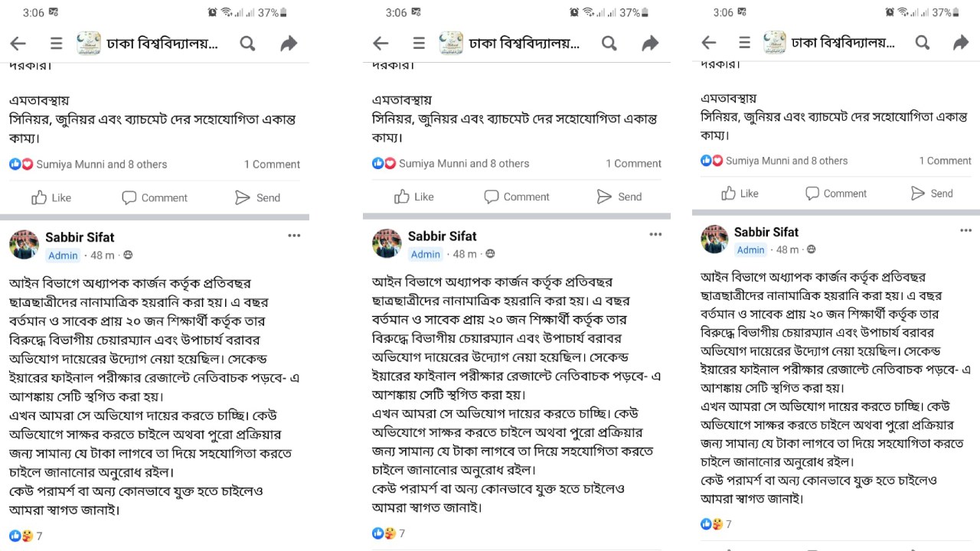This screenshot has width=980, height=551.
Task: Tap Send in the middle screenshot
Action: coord(619,197)
